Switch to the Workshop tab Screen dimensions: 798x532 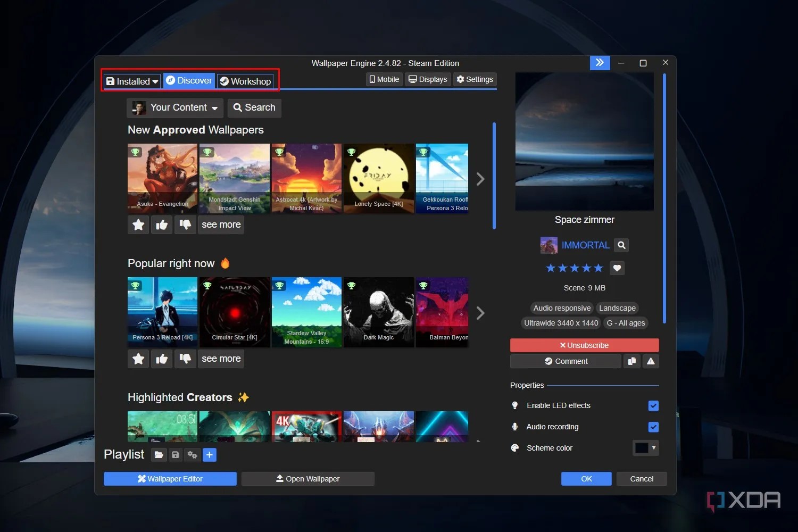245,81
